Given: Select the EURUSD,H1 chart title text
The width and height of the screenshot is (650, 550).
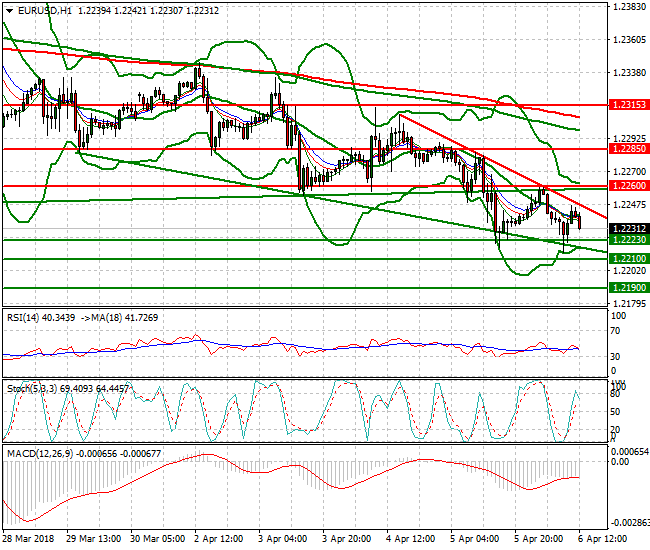Looking at the screenshot, I should [x=45, y=11].
